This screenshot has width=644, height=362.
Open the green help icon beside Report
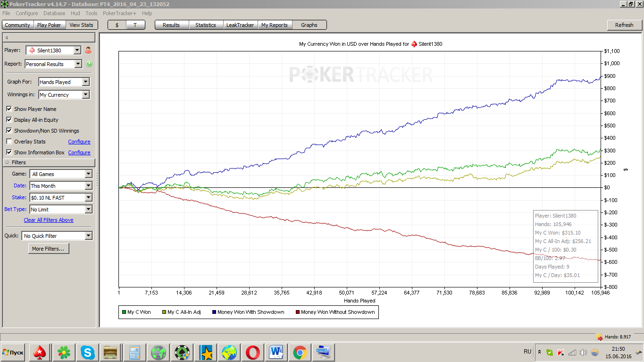[x=89, y=64]
